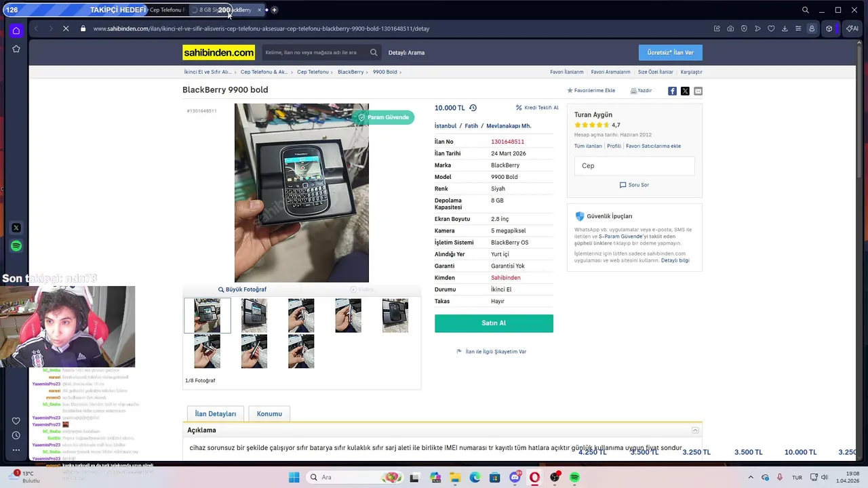Viewport: 868px width, 488px height.
Task: Open Favori İlanlarım menu link
Action: pos(567,72)
